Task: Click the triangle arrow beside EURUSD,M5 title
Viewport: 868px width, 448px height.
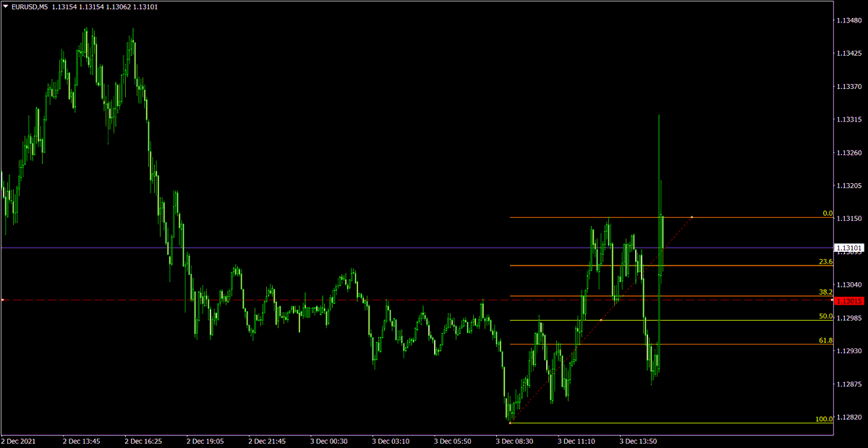Action: tap(5, 6)
